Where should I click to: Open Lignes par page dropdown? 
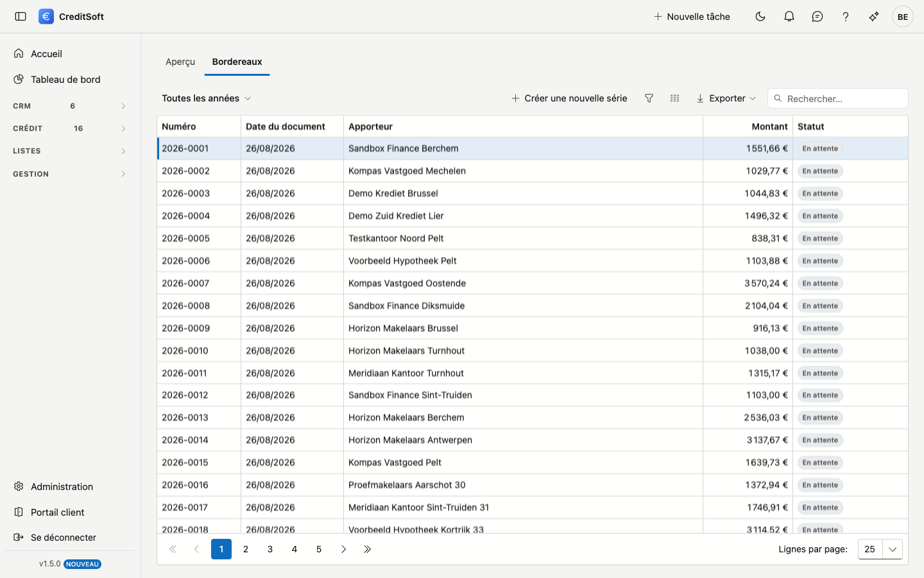click(x=880, y=549)
